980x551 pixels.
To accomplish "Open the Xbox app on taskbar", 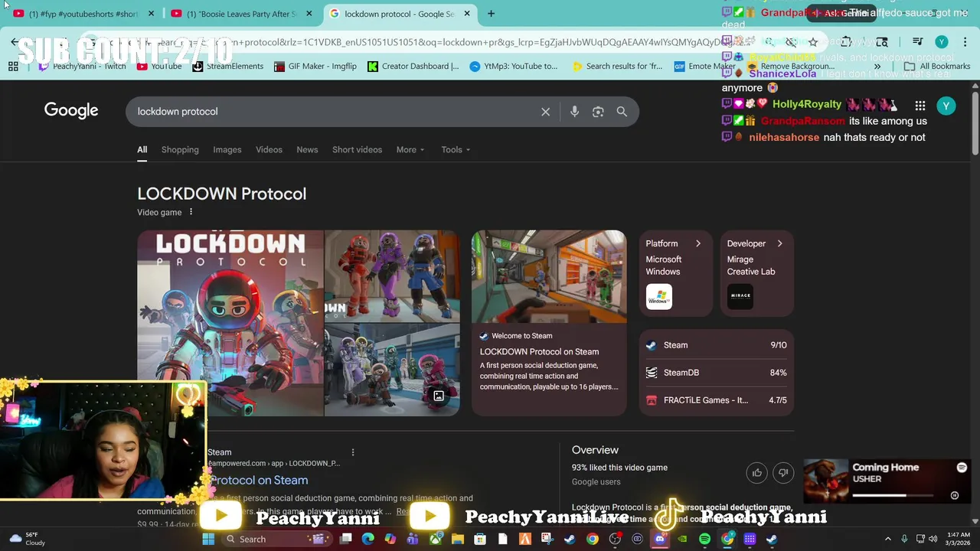I will click(x=436, y=539).
